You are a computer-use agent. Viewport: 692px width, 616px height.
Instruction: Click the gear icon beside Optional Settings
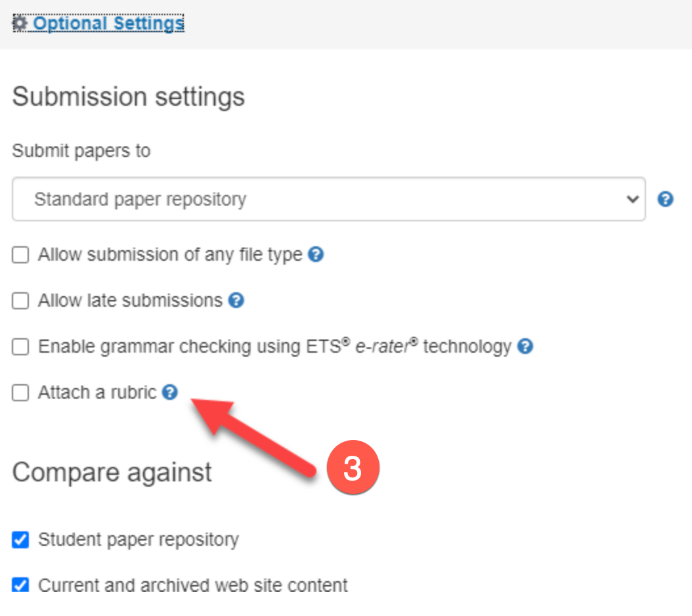click(20, 23)
